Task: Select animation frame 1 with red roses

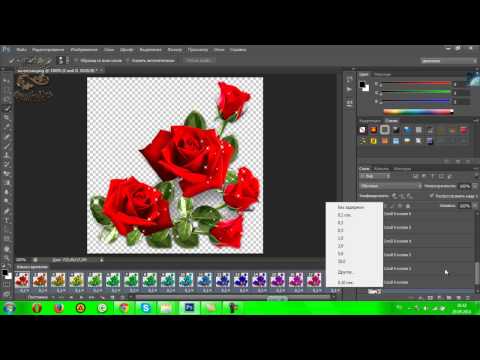Action: tap(22, 280)
